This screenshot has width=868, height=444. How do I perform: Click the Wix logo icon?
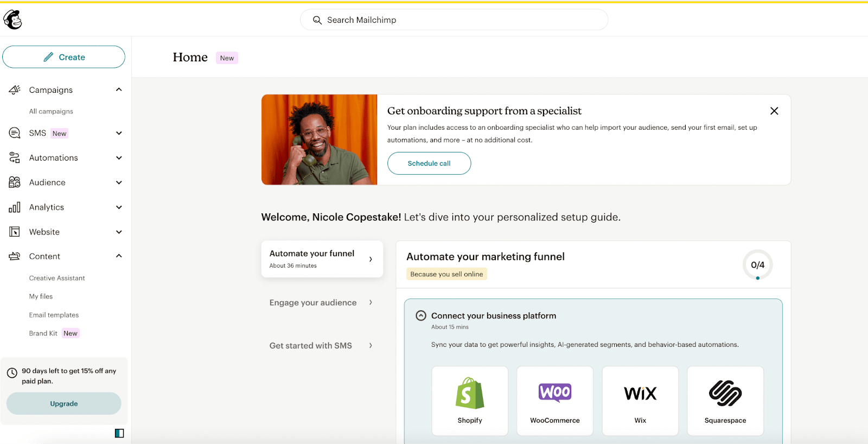click(x=640, y=394)
